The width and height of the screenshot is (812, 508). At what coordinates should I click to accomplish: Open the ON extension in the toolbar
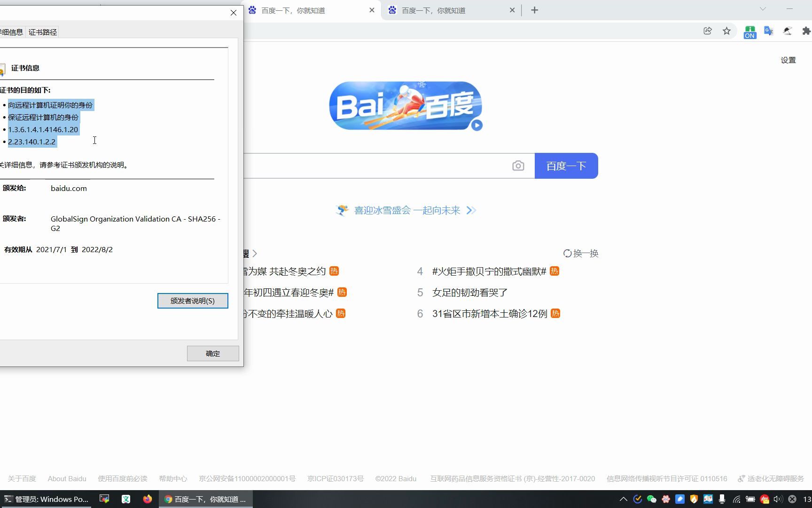pyautogui.click(x=749, y=31)
